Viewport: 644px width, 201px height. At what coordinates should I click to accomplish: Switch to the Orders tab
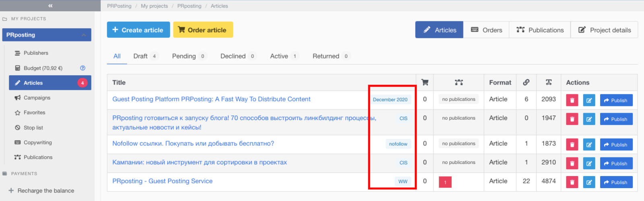click(486, 30)
